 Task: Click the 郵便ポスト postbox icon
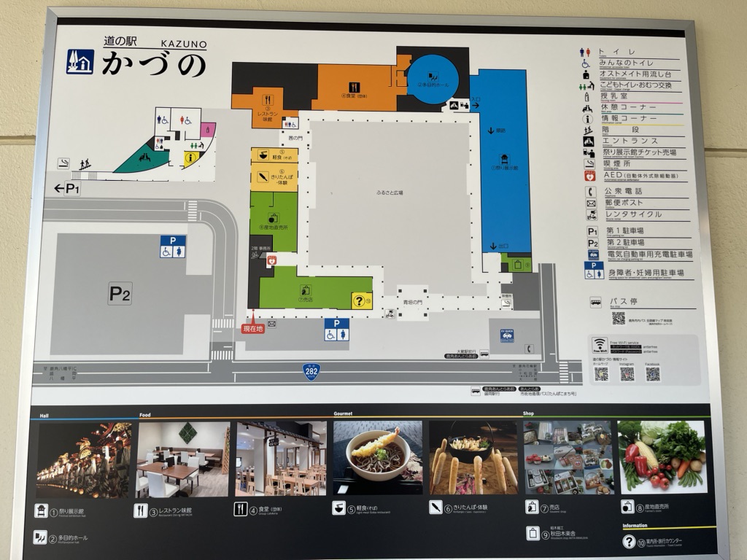coord(590,203)
